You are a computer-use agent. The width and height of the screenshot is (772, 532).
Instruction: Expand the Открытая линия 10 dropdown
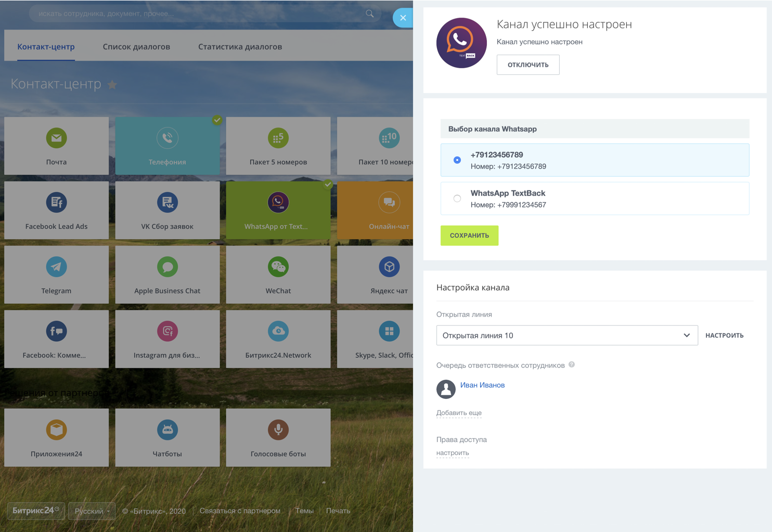(567, 335)
